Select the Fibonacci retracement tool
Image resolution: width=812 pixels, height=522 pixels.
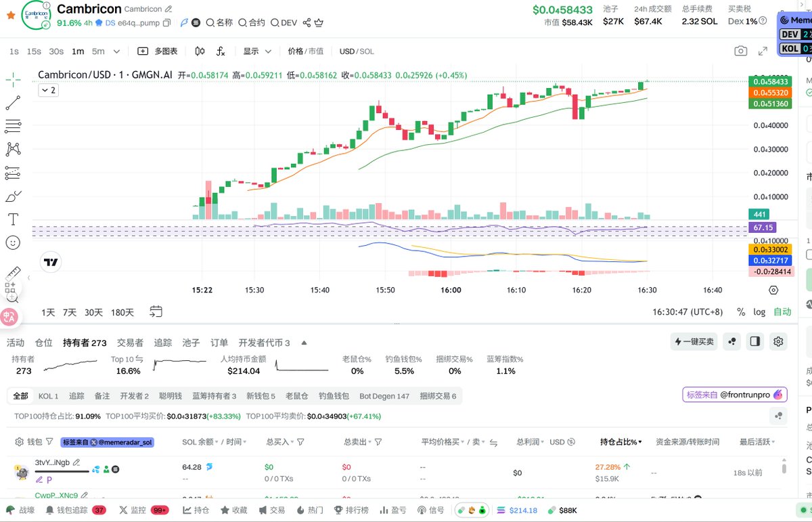point(13,126)
